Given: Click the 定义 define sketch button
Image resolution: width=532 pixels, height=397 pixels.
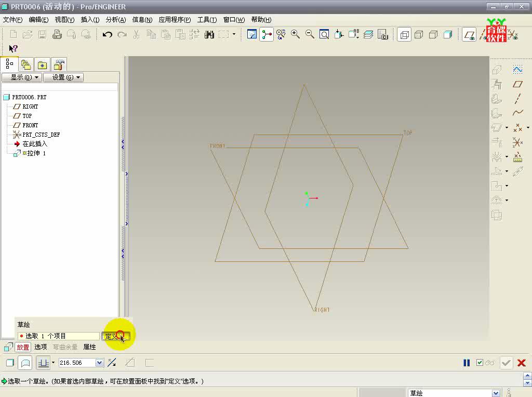Looking at the screenshot, I should [x=115, y=336].
